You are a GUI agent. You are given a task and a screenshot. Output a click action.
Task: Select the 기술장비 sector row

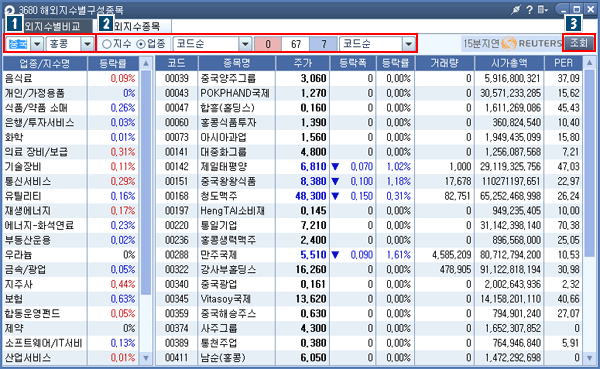pos(71,167)
